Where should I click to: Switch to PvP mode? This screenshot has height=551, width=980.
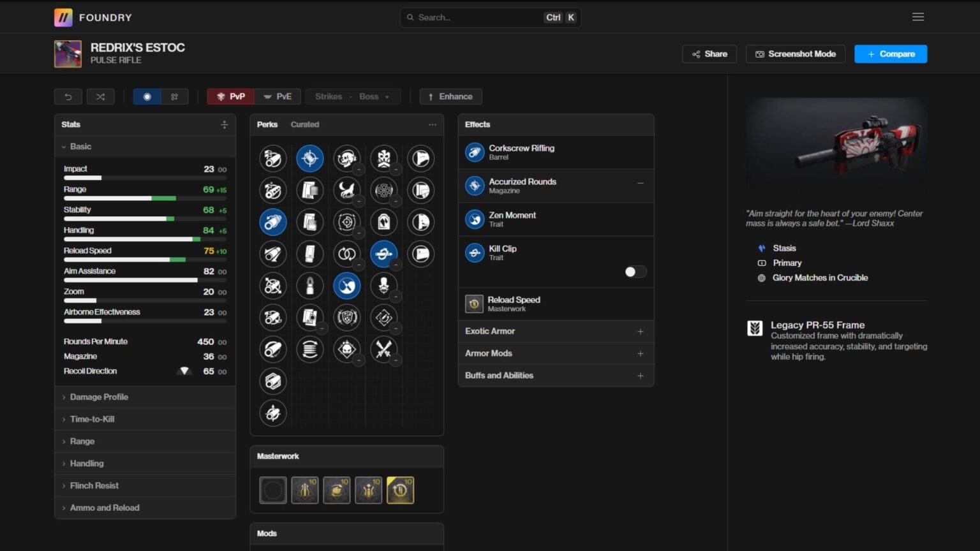point(230,97)
